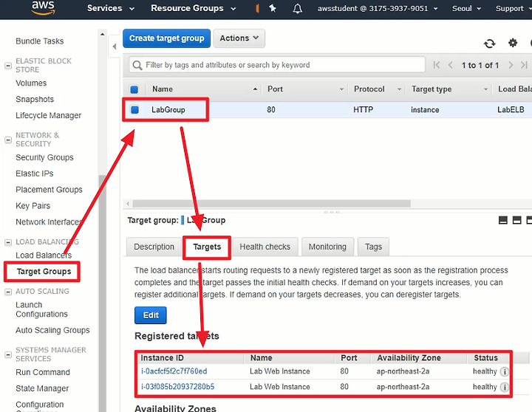Go to last page of results
This screenshot has height=412, width=532.
[x=524, y=65]
